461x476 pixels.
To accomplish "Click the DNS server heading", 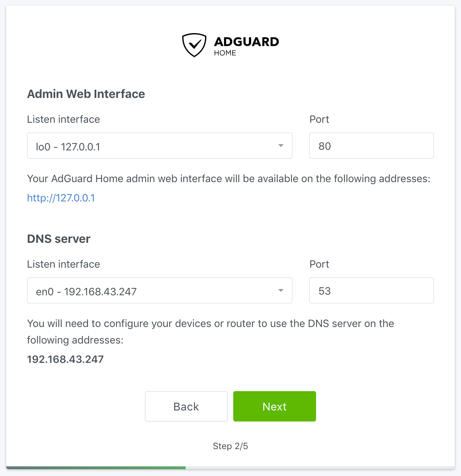I will pyautogui.click(x=59, y=239).
